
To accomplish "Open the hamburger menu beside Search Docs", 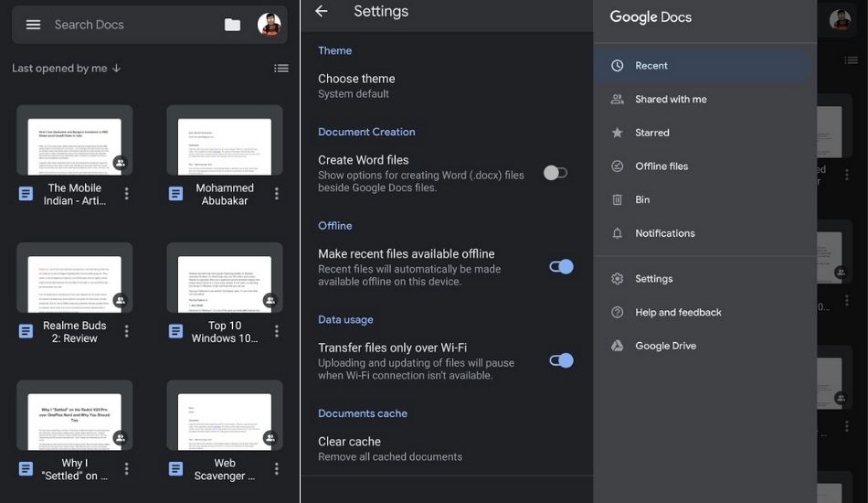I will 33,25.
